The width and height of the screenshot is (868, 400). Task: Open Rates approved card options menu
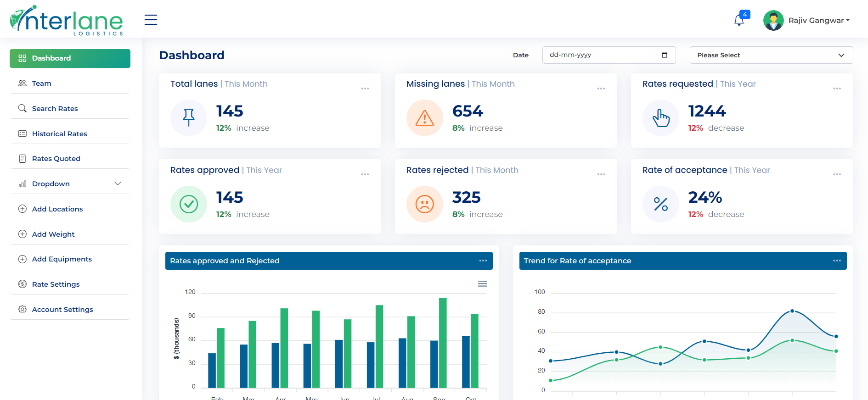tap(365, 174)
